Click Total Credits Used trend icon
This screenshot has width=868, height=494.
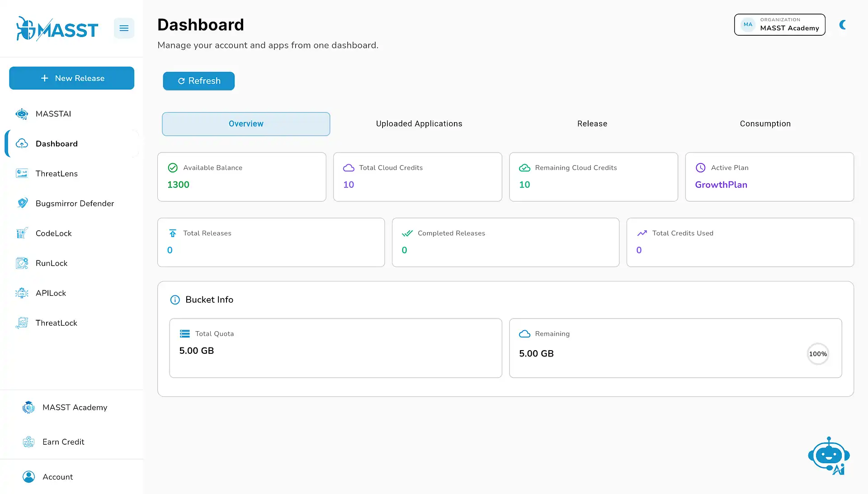pos(642,233)
